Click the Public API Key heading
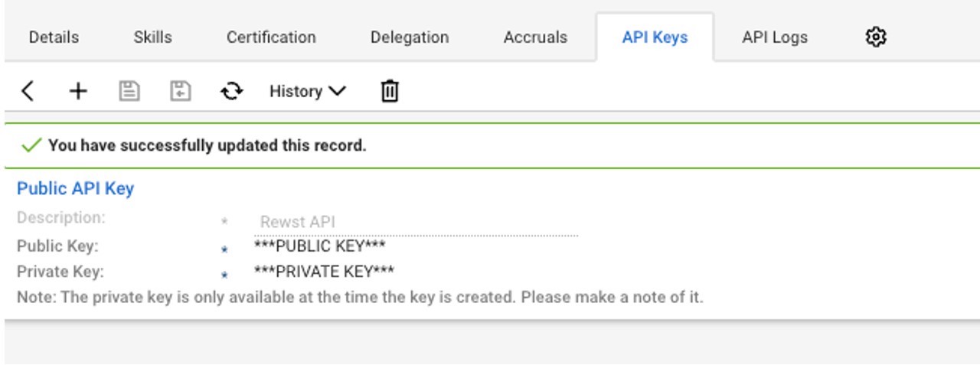Viewport: 980px width, 365px height. tap(76, 188)
